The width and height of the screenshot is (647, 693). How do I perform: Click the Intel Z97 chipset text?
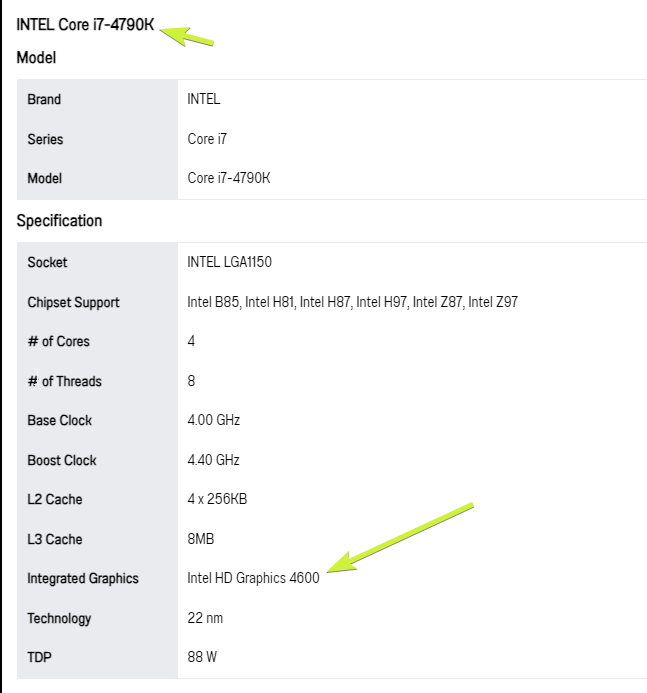[x=493, y=302]
